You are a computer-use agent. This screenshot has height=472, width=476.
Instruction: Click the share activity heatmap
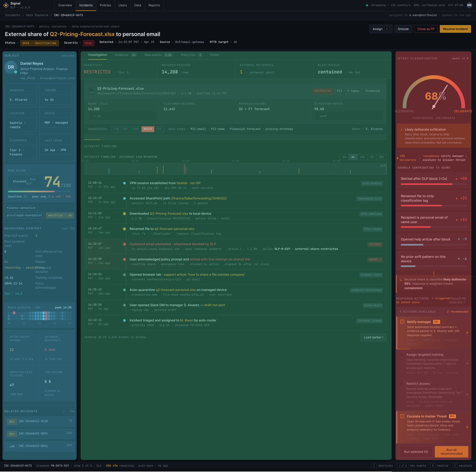39,316
